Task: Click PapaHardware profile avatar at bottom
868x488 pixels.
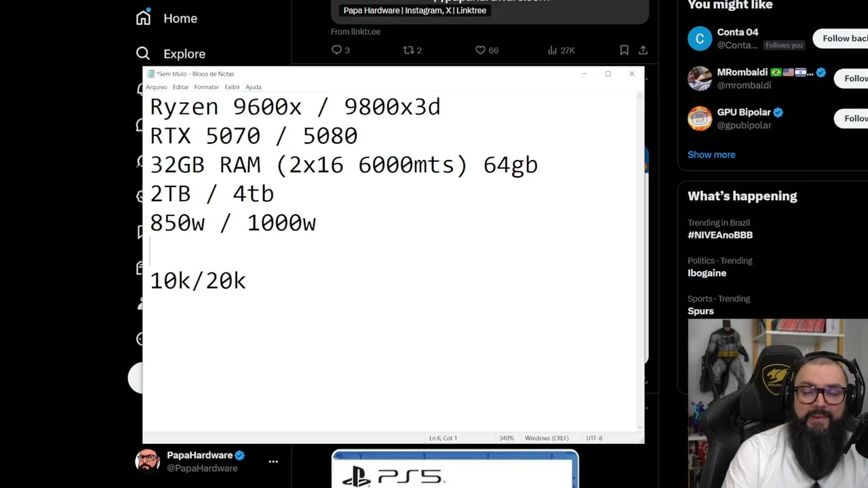Action: 148,461
